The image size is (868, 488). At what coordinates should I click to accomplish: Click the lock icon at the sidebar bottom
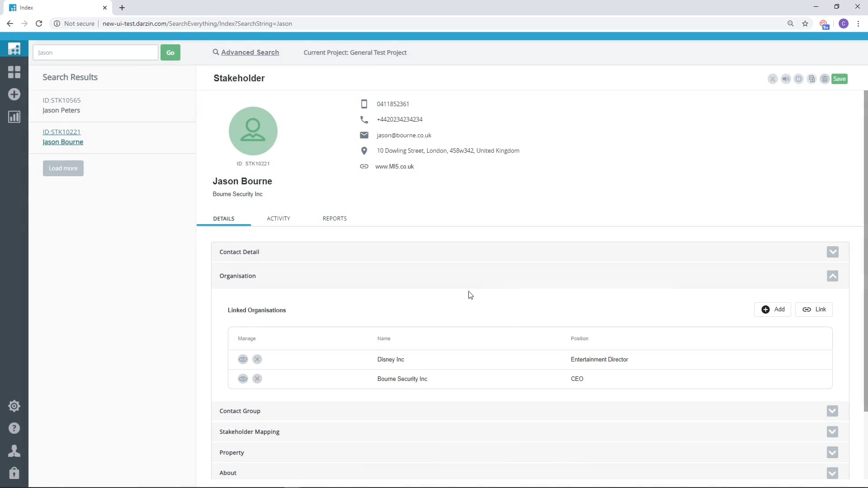coord(14,473)
